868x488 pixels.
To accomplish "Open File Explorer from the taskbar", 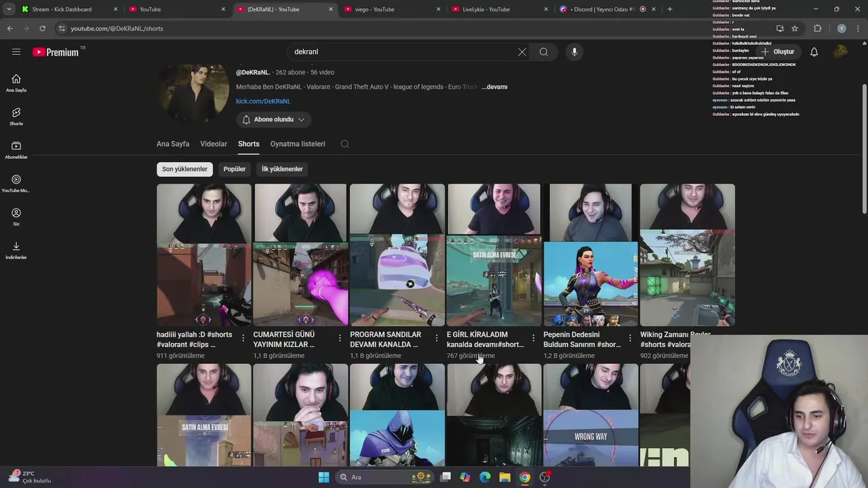I will coord(505,477).
